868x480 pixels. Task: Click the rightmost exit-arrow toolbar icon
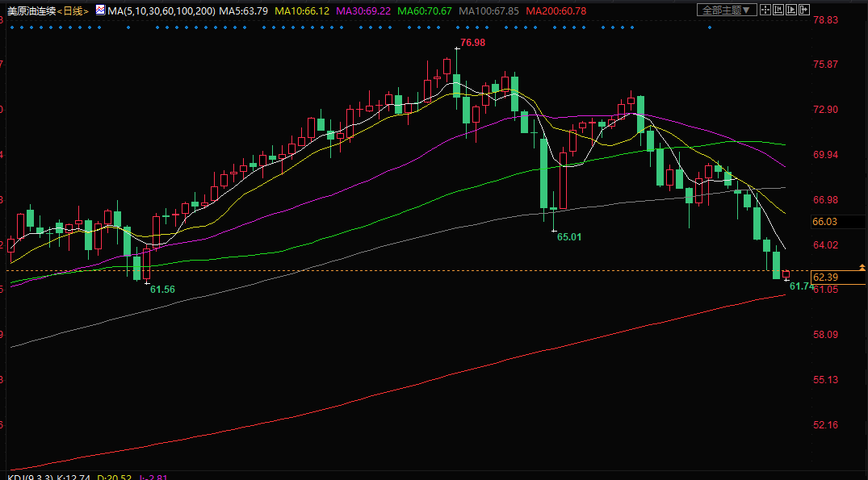point(803,10)
